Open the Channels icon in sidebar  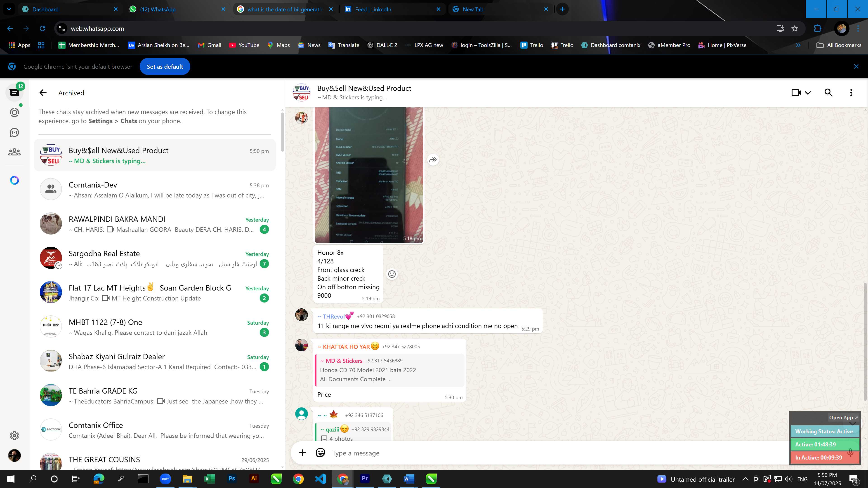click(14, 132)
